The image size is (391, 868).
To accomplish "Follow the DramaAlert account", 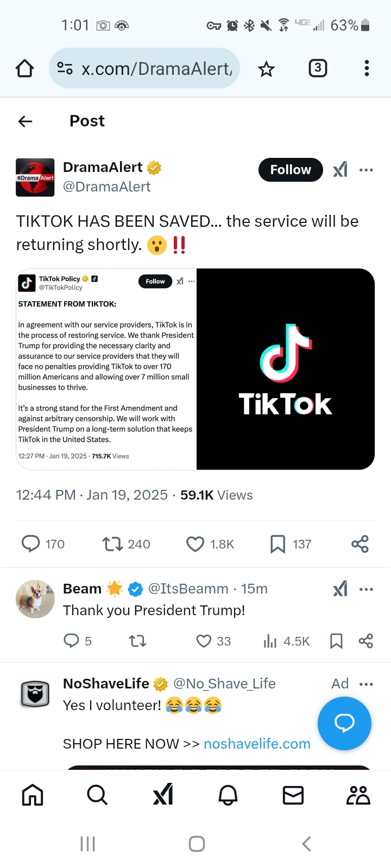I will click(x=291, y=170).
